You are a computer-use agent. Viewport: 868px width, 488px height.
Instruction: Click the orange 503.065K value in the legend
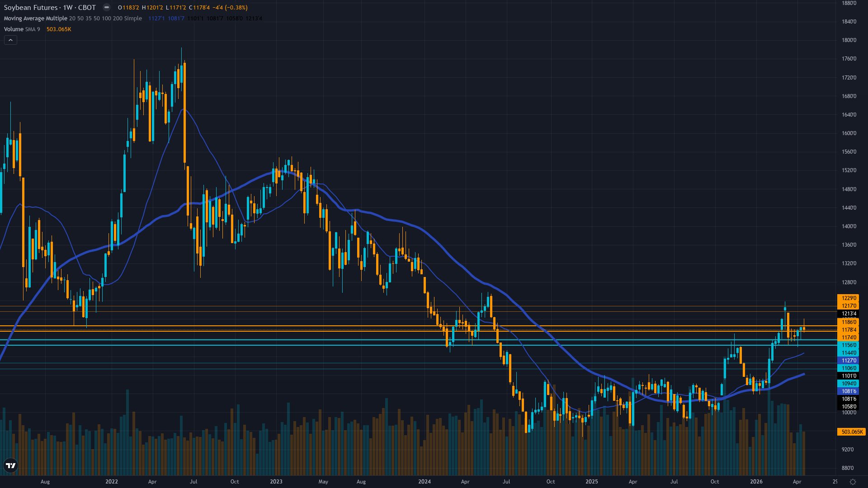tap(59, 29)
